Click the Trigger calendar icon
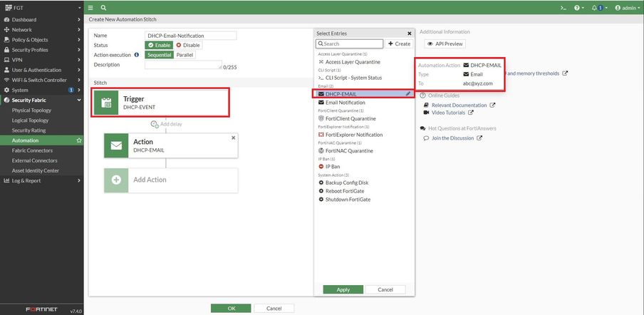This screenshot has width=644, height=315. coord(106,102)
